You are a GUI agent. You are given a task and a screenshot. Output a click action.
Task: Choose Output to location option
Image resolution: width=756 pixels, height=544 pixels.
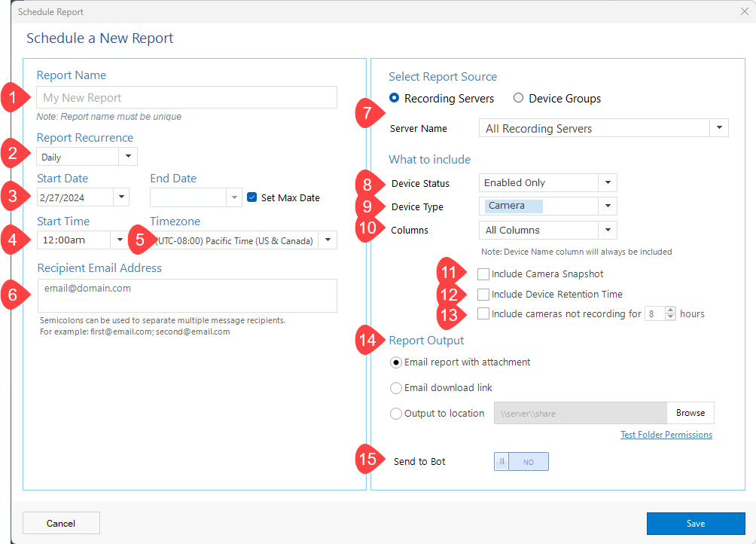[396, 413]
